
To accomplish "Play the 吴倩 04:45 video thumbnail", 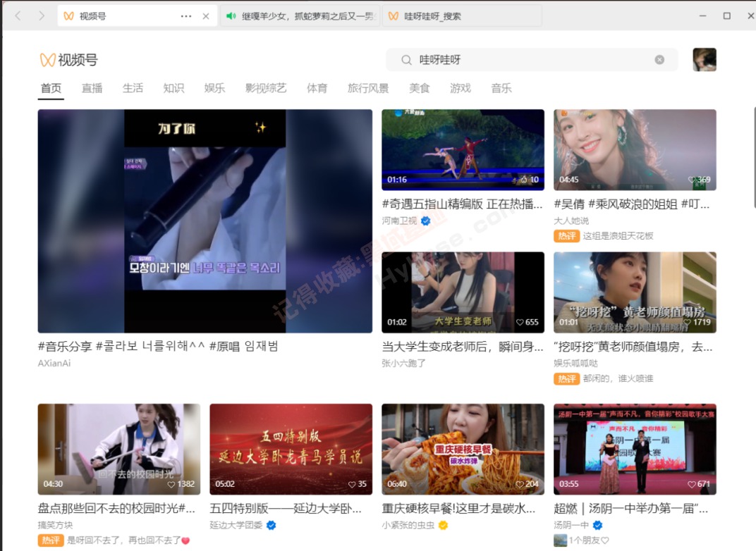I will [635, 150].
